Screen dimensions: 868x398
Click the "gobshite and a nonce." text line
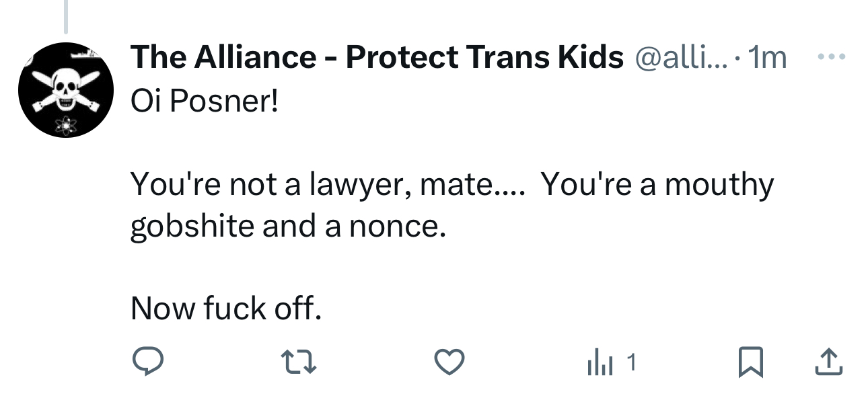287,226
